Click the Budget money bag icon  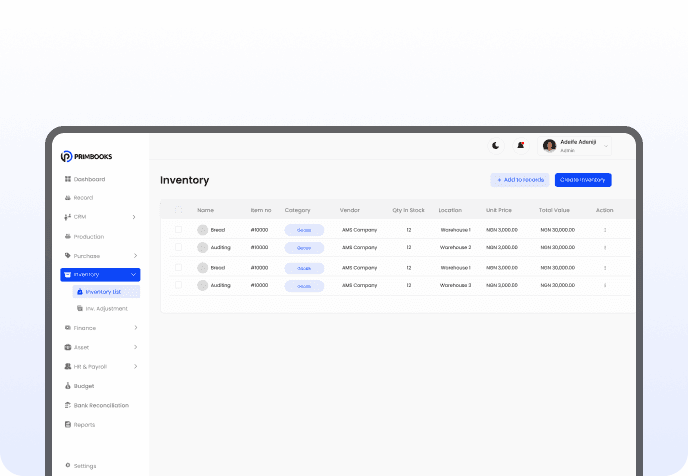point(68,386)
